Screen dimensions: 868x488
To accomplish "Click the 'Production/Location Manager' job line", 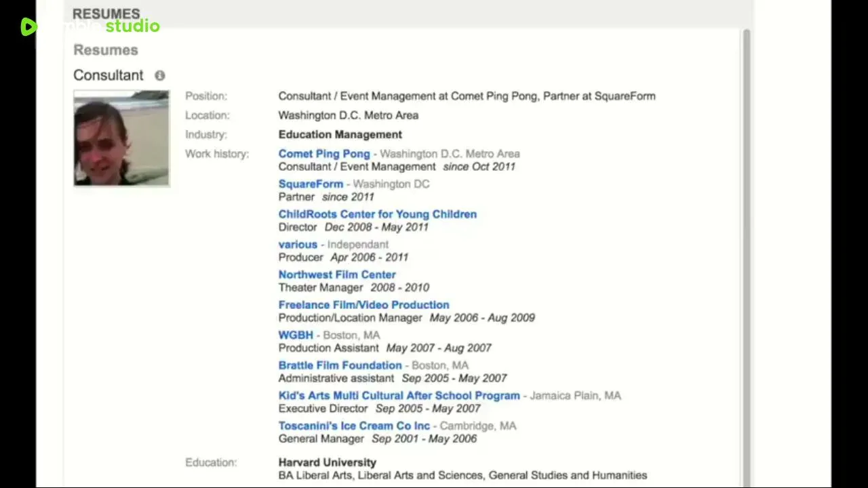I will pyautogui.click(x=406, y=318).
